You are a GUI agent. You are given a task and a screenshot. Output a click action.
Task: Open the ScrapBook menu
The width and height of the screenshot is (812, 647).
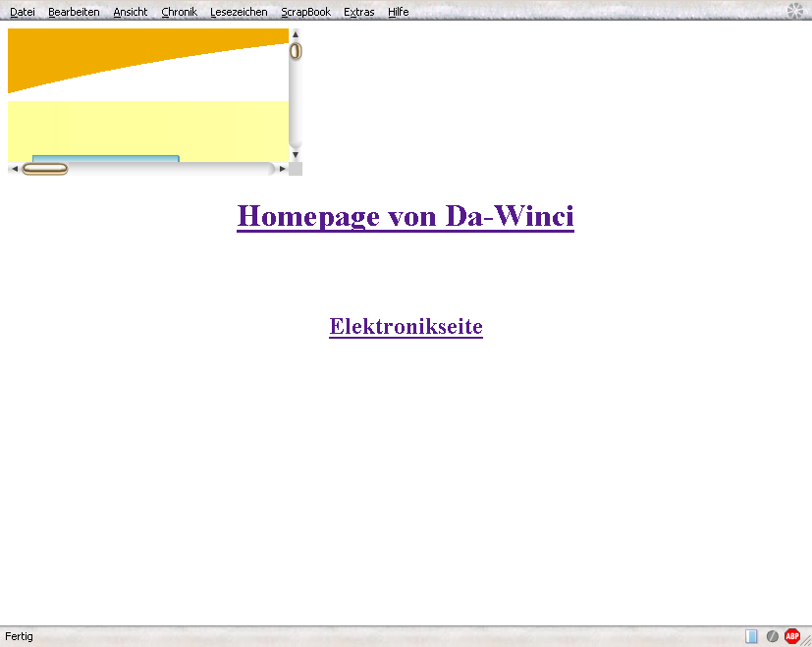click(305, 12)
